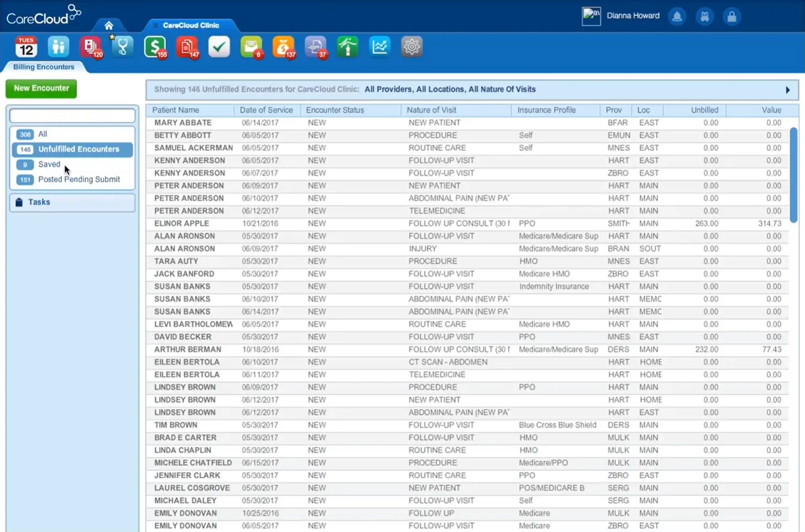The height and width of the screenshot is (532, 805).
Task: Open TIM BROWN Blue Cross encounter
Action: tap(468, 425)
